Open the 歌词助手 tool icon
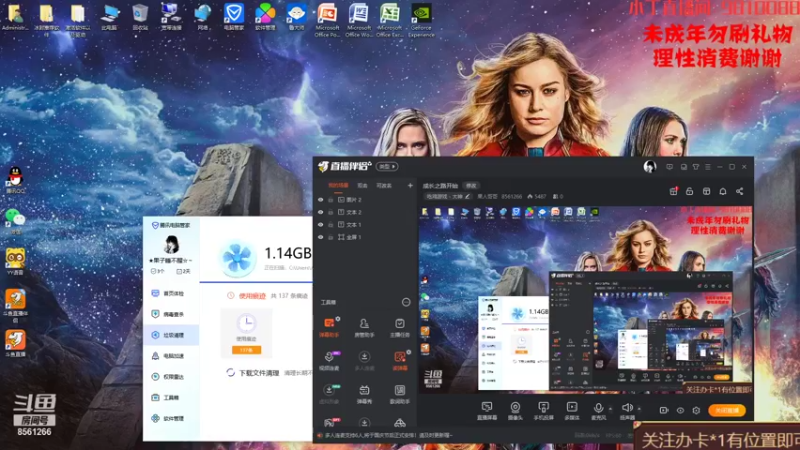Image resolution: width=800 pixels, height=450 pixels. click(x=399, y=394)
